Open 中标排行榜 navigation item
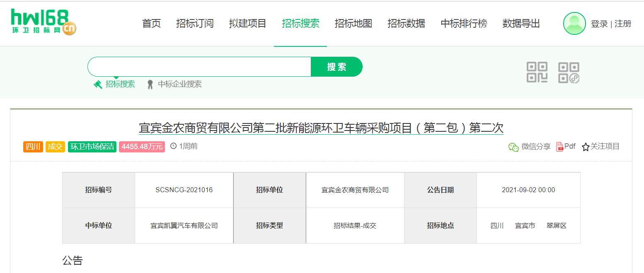Viewport: 644px width, 273px height. [464, 24]
